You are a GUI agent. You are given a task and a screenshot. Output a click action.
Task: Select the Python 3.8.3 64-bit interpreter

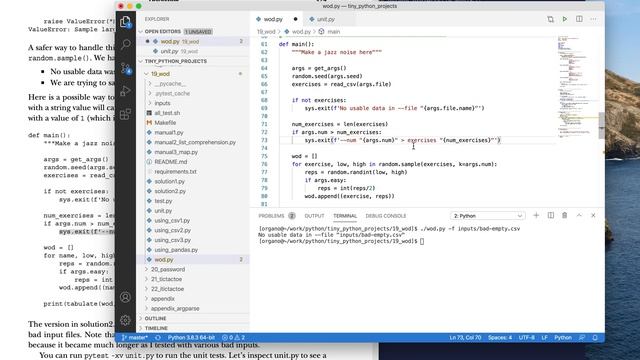191,338
